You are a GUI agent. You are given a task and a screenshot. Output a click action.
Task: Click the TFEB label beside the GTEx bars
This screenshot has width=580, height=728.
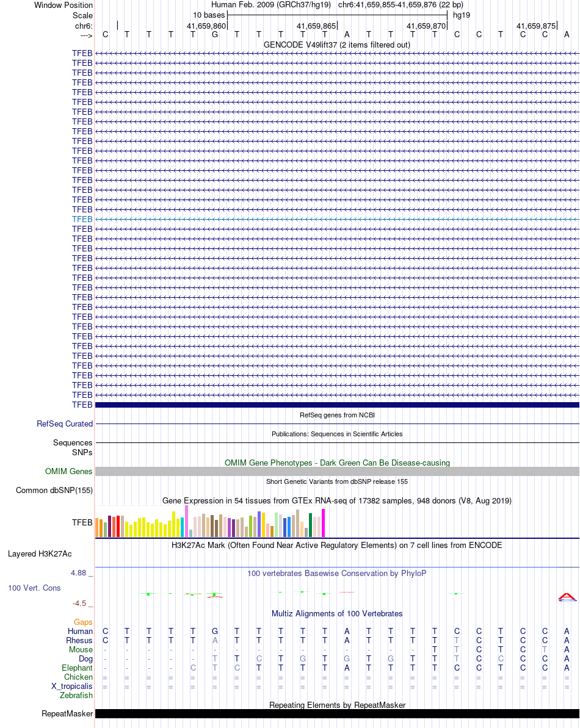82,522
